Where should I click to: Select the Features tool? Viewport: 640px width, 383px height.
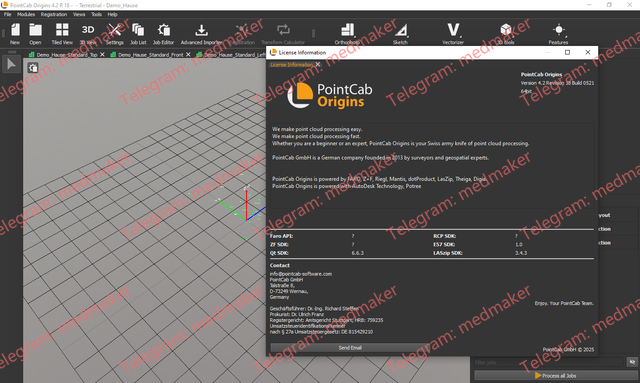(x=558, y=33)
